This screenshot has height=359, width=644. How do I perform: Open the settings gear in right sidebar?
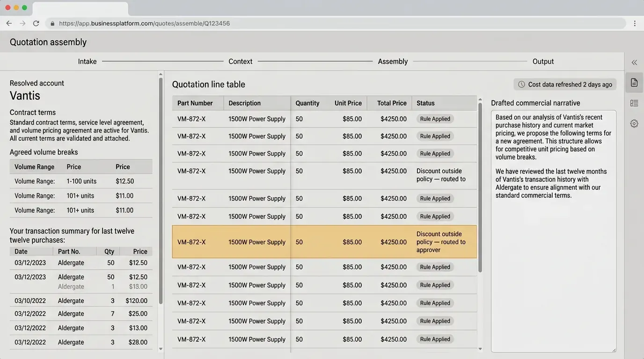pos(634,123)
